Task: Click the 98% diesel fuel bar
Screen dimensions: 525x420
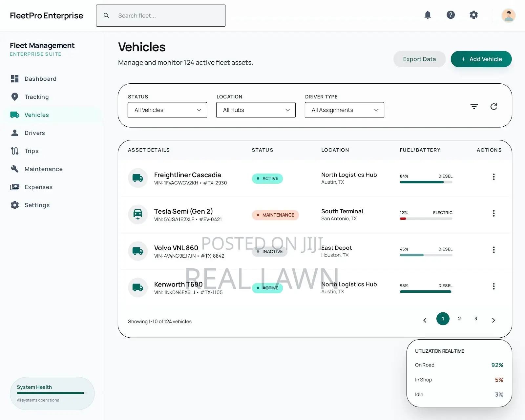Action: click(426, 291)
